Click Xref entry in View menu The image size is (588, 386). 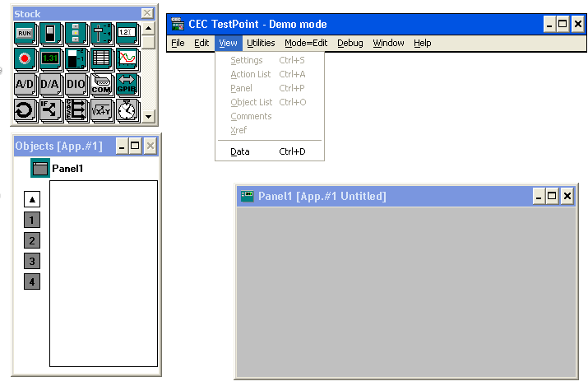tap(270, 130)
